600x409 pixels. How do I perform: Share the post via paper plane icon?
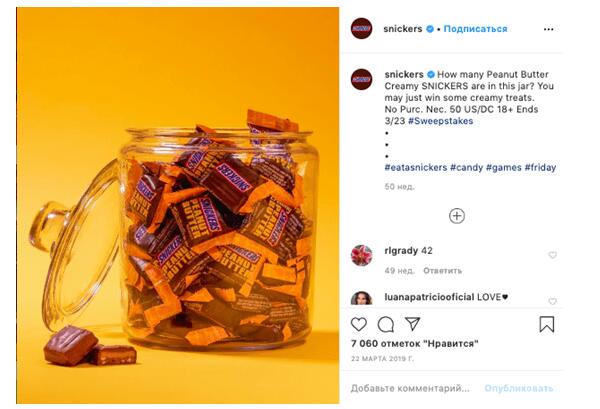pos(411,324)
